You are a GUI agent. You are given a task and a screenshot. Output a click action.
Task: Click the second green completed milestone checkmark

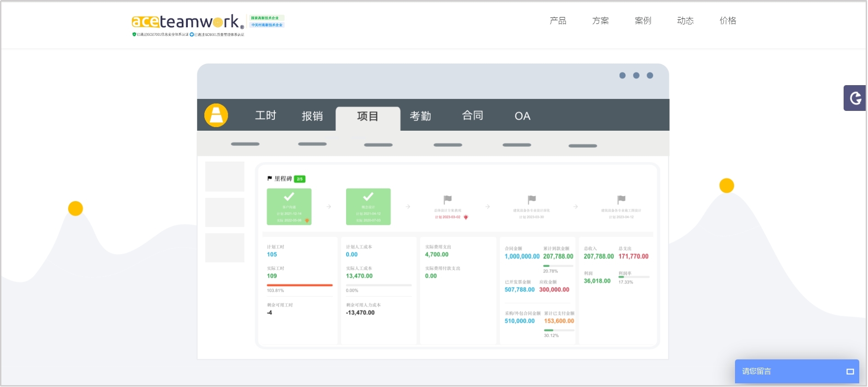click(368, 197)
